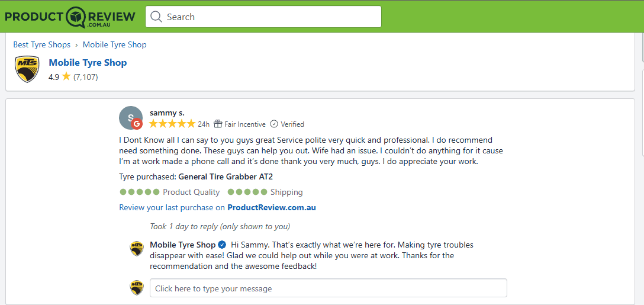Open the Mobile Tyre Shop breadcrumb link

115,44
